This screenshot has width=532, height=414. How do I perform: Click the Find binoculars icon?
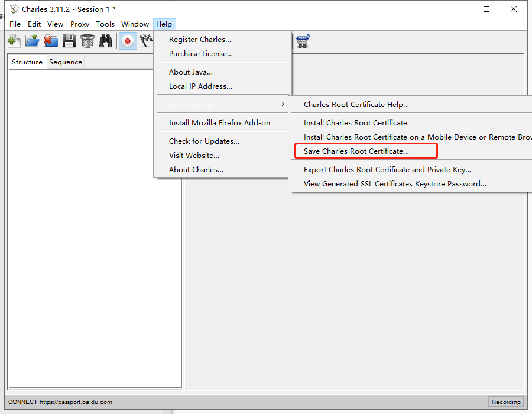[106, 41]
